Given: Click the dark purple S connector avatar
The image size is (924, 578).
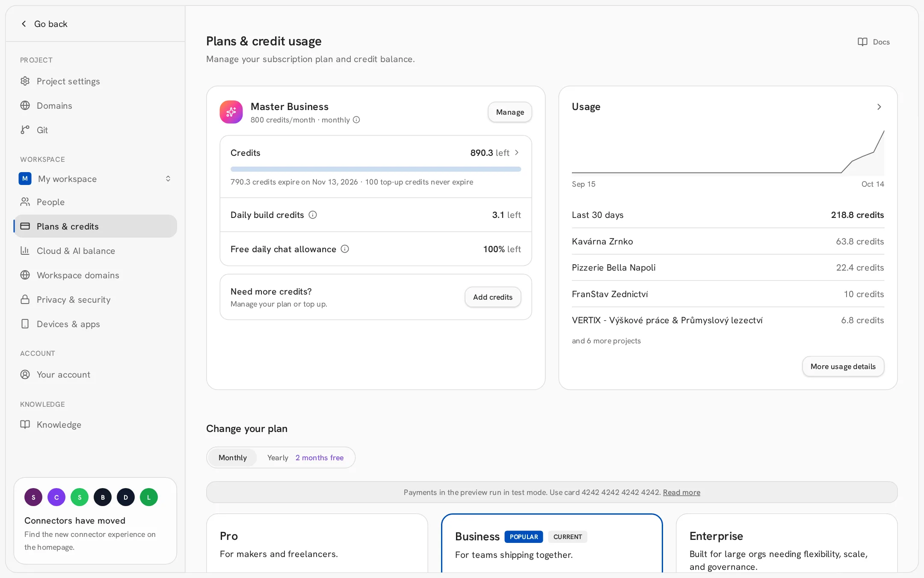Looking at the screenshot, I should tap(33, 497).
